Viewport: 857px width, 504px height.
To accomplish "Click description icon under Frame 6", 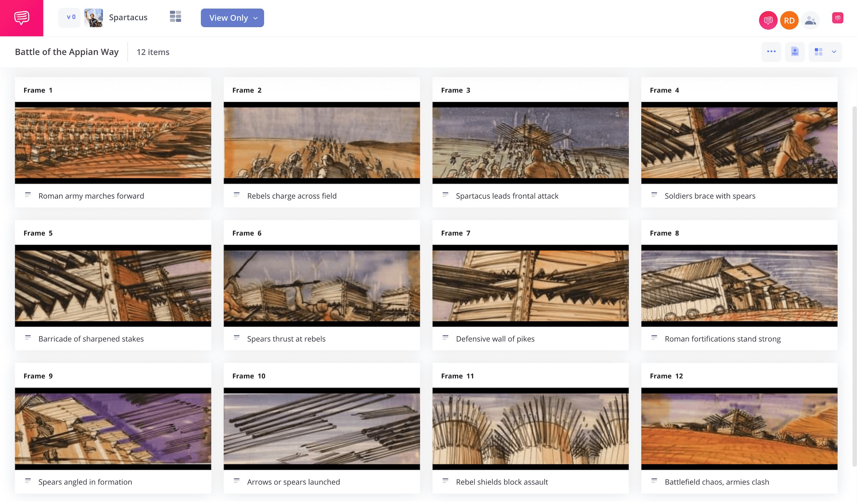I will 237,338.
